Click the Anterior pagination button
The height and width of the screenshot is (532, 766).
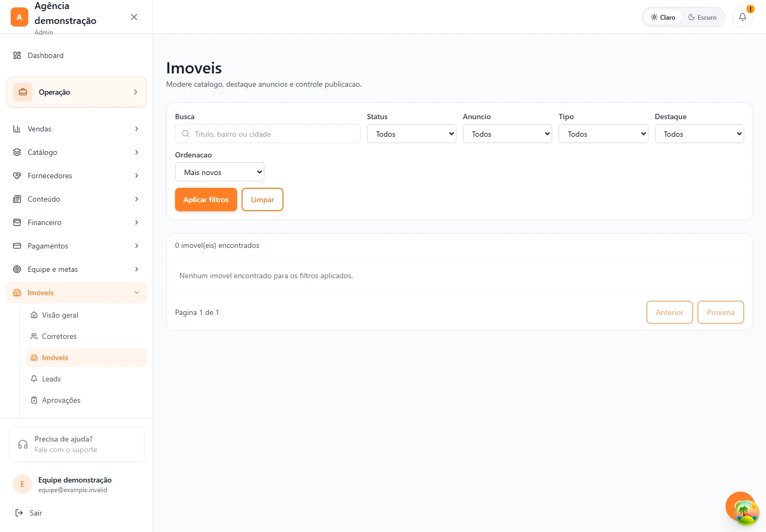click(669, 312)
